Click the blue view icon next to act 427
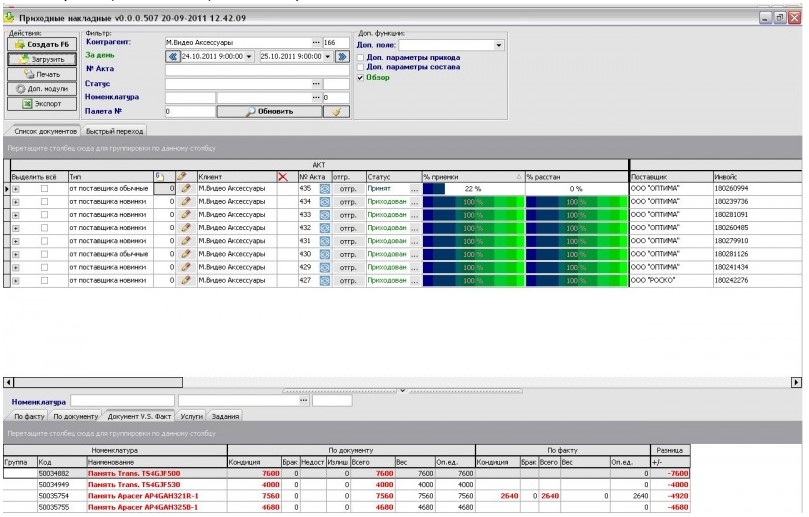The image size is (809, 517). (324, 280)
